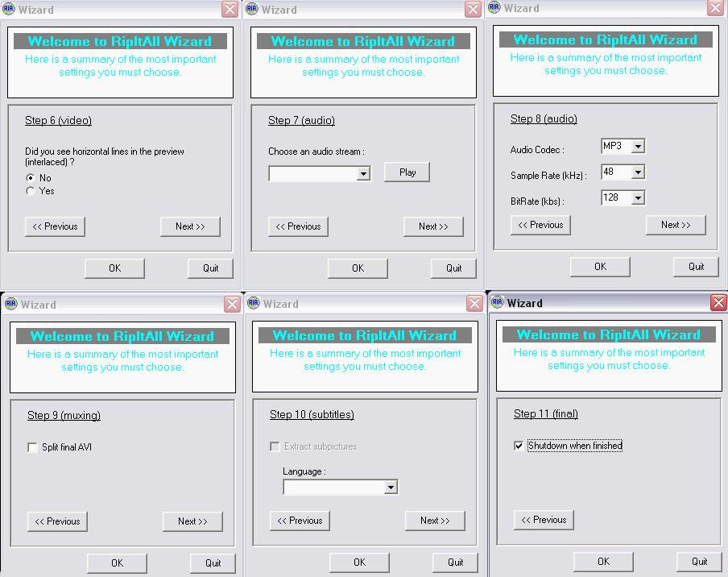Click the 'Step 7 (audio)' heading text

pyautogui.click(x=301, y=121)
